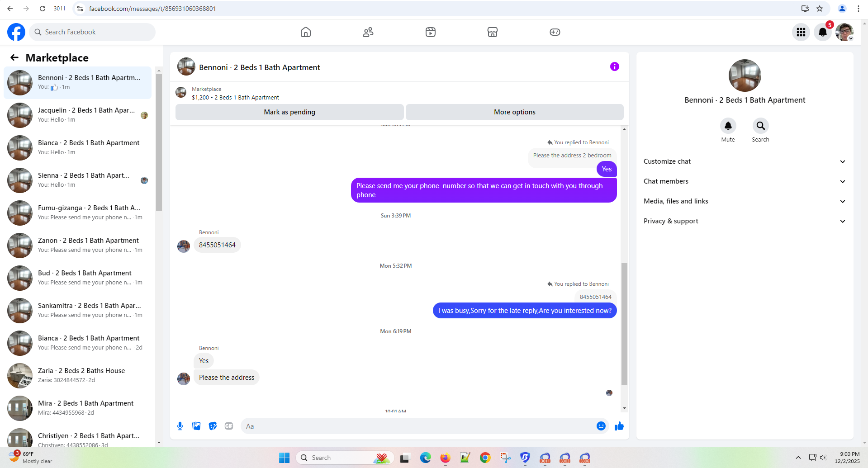
Task: Go to the Home feed icon
Action: (306, 32)
